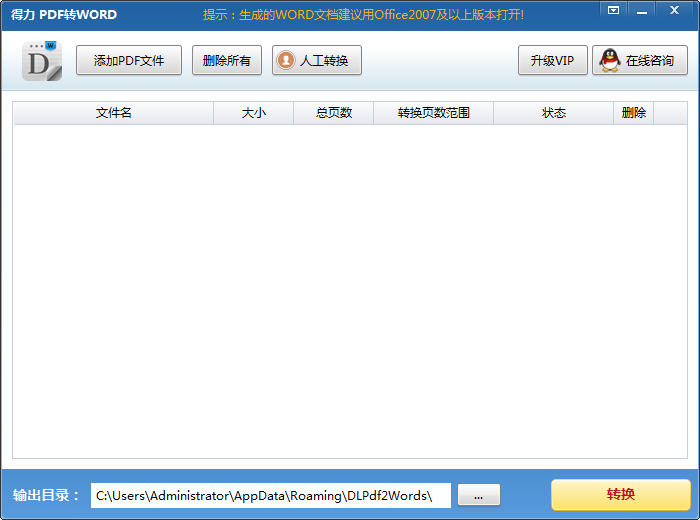
Task: Click the 转换页数范围 column header
Action: pyautogui.click(x=433, y=113)
